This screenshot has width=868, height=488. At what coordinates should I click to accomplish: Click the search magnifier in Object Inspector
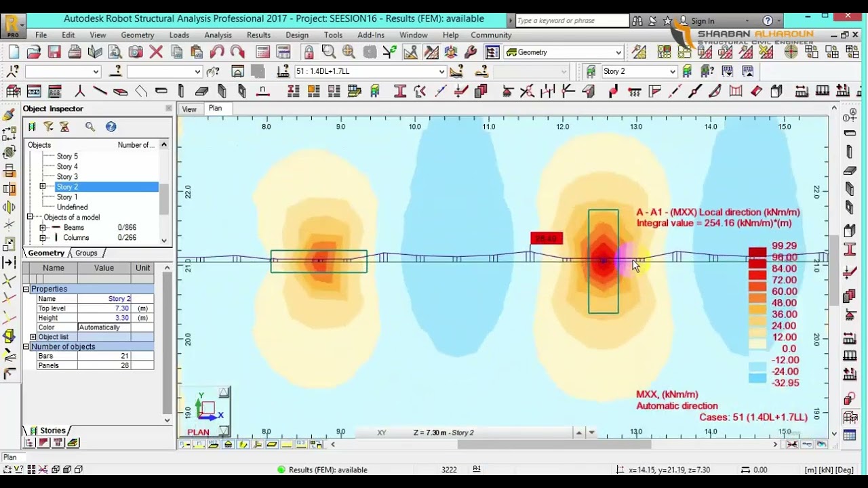tap(90, 127)
